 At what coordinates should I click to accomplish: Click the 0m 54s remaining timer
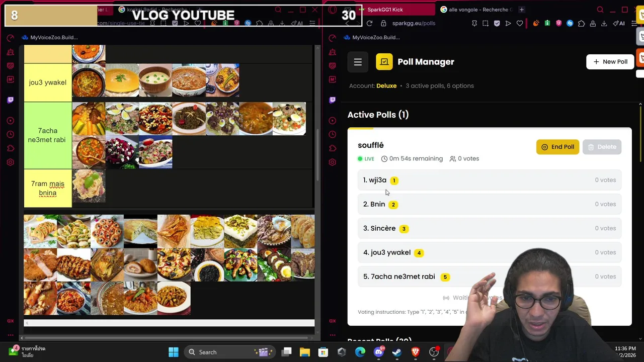pos(412,159)
